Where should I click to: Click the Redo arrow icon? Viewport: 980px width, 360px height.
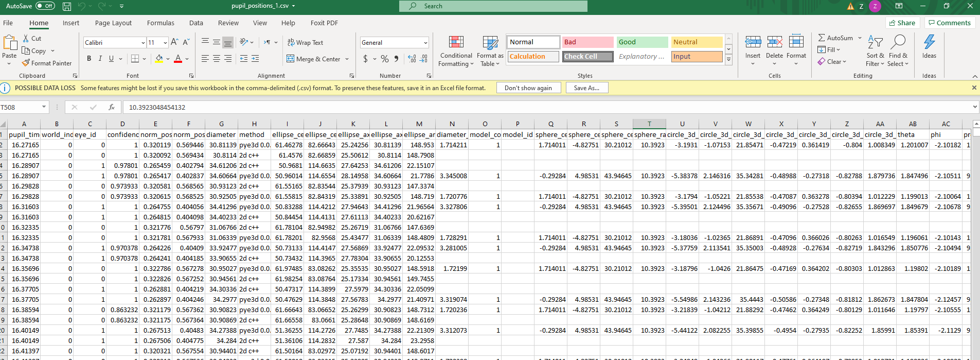coord(102,6)
